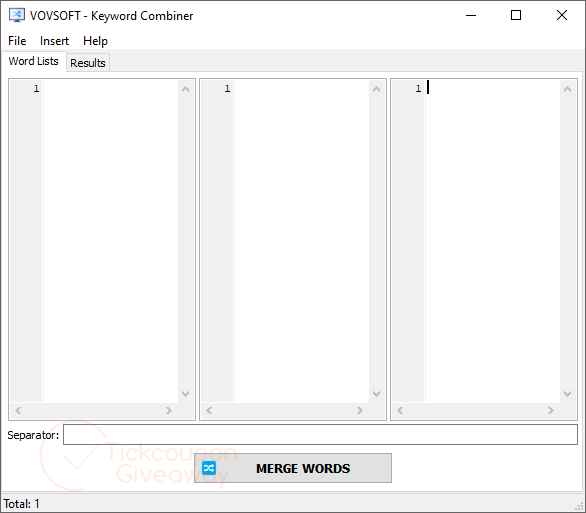
Task: Open the Insert menu
Action: tap(54, 41)
